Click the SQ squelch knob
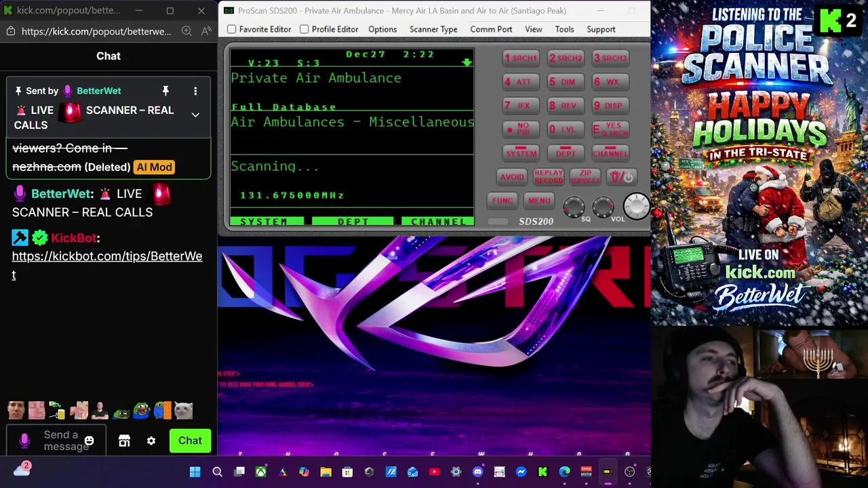Image resolution: width=868 pixels, height=488 pixels. click(x=574, y=207)
